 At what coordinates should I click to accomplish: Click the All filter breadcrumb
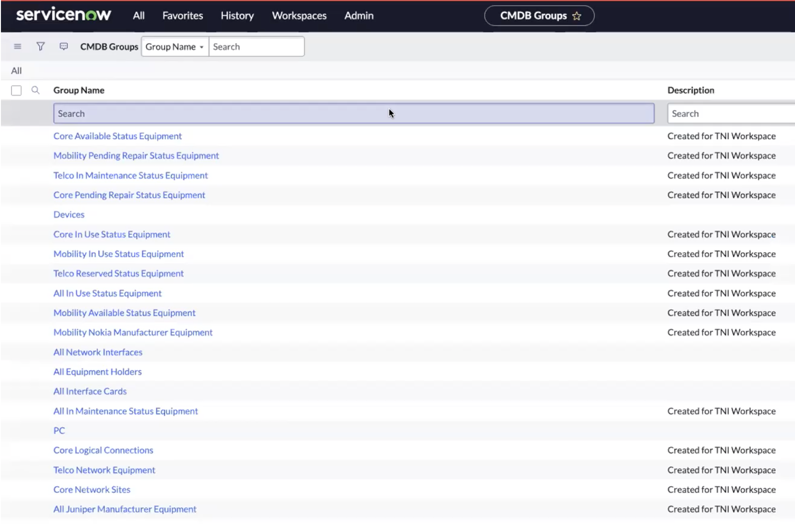(x=16, y=71)
